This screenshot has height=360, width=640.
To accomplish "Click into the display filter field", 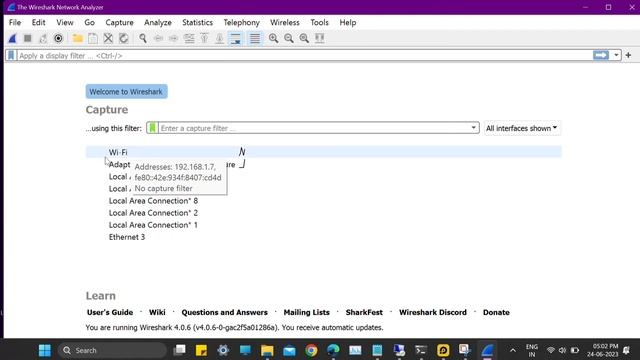I will click(x=304, y=56).
